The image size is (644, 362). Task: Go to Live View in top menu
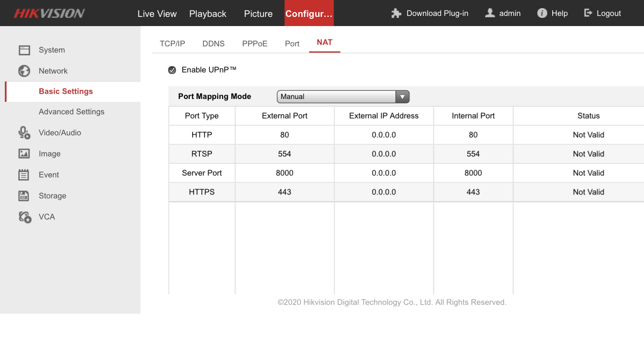click(157, 14)
